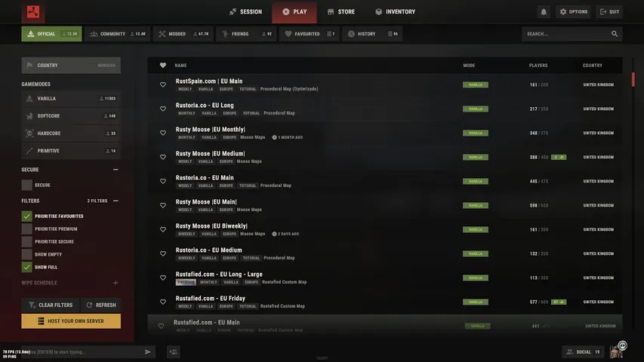Select the Hardcore gamemode filter
Viewport: 644px width, 362px height.
pyautogui.click(x=71, y=133)
